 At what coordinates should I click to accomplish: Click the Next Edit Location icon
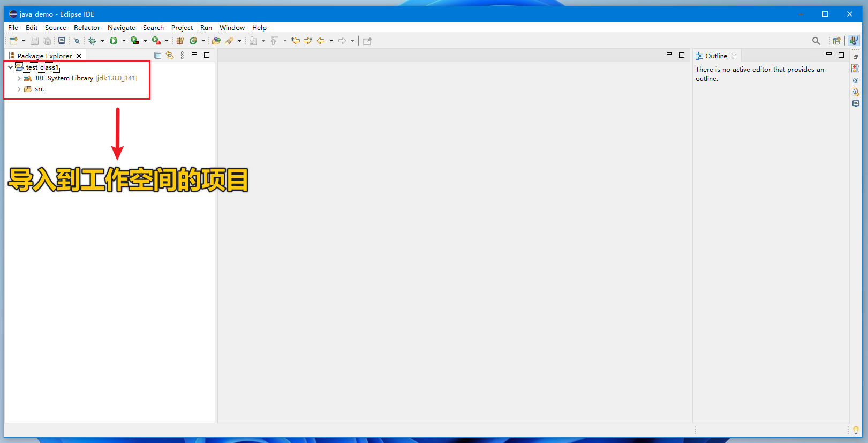[308, 41]
